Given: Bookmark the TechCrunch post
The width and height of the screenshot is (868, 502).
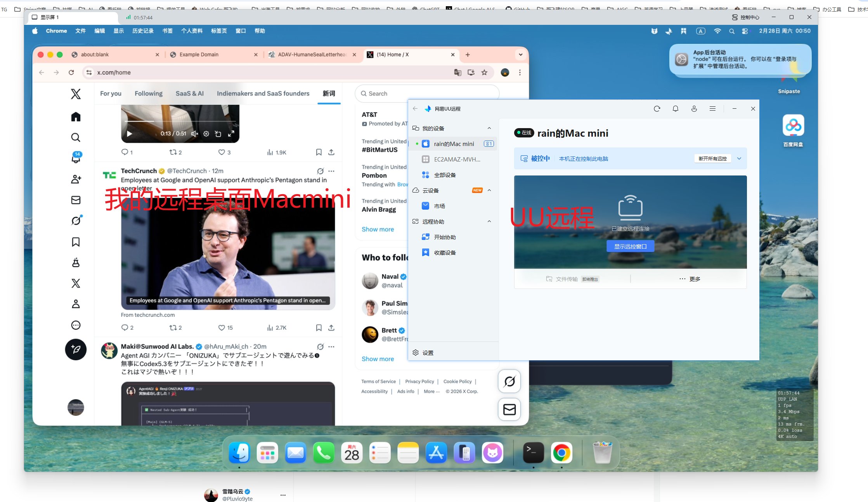Looking at the screenshot, I should [x=319, y=328].
